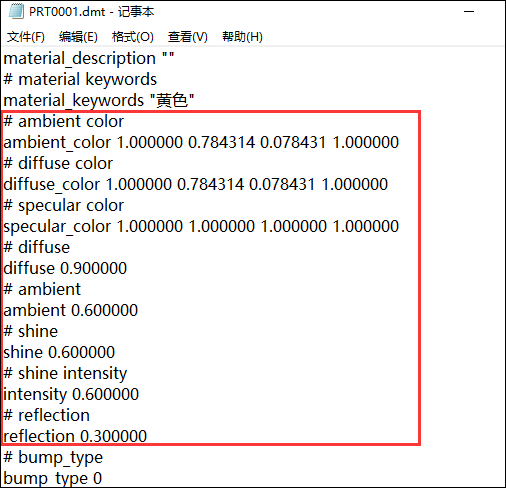This screenshot has width=506, height=488.
Task: Place cursor on diffuse 0.900000 line
Action: (x=65, y=268)
